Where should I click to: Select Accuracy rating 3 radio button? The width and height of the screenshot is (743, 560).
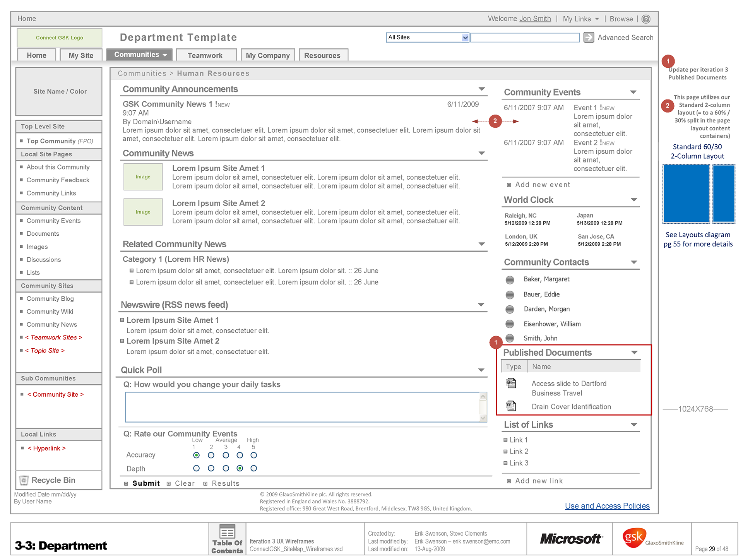(226, 455)
